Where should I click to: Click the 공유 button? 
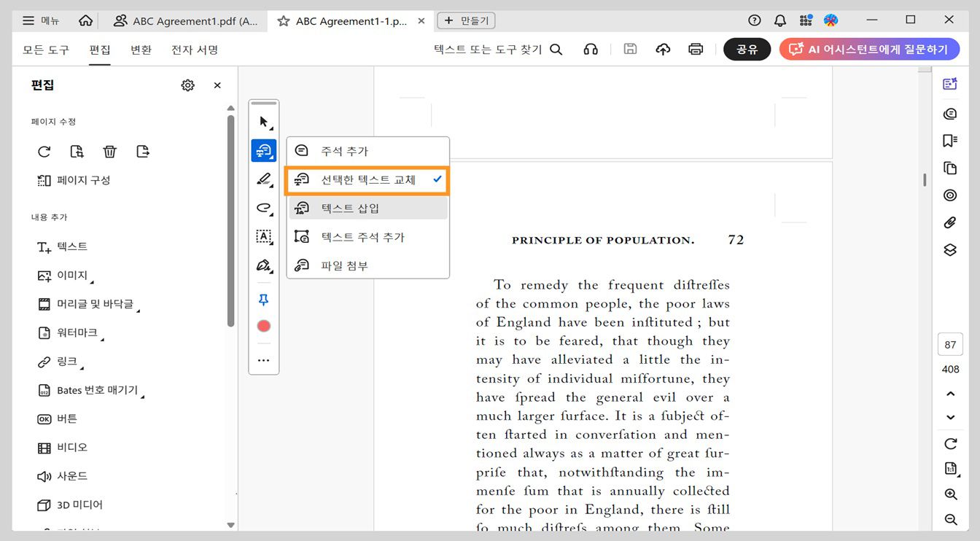point(747,49)
